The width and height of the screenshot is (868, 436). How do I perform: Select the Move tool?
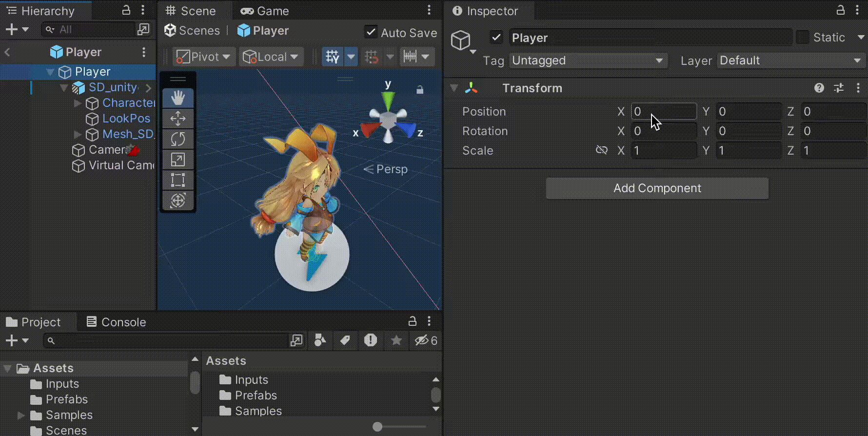point(178,119)
